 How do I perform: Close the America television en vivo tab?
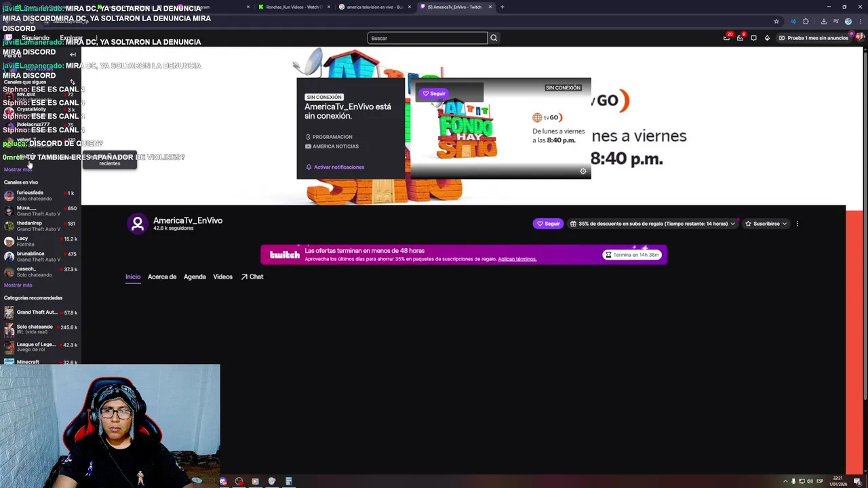[409, 7]
